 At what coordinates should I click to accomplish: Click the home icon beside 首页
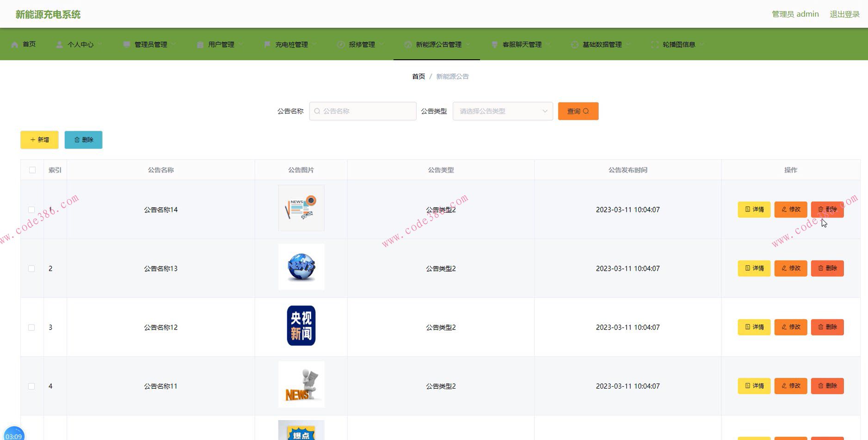[x=15, y=44]
